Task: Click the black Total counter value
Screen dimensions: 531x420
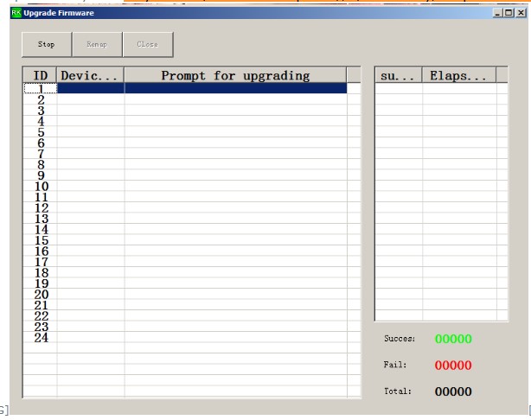Action: (x=452, y=391)
